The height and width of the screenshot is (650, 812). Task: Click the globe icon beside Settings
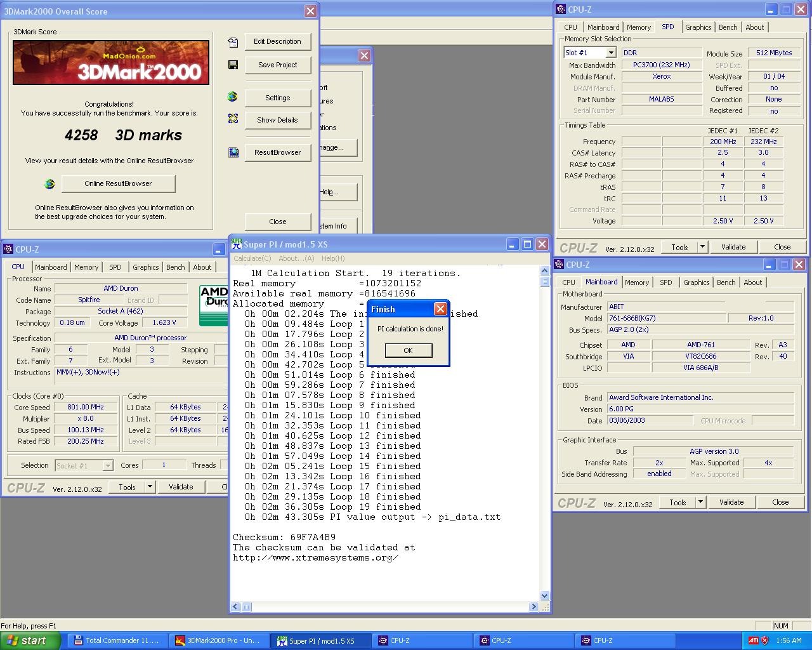click(233, 97)
